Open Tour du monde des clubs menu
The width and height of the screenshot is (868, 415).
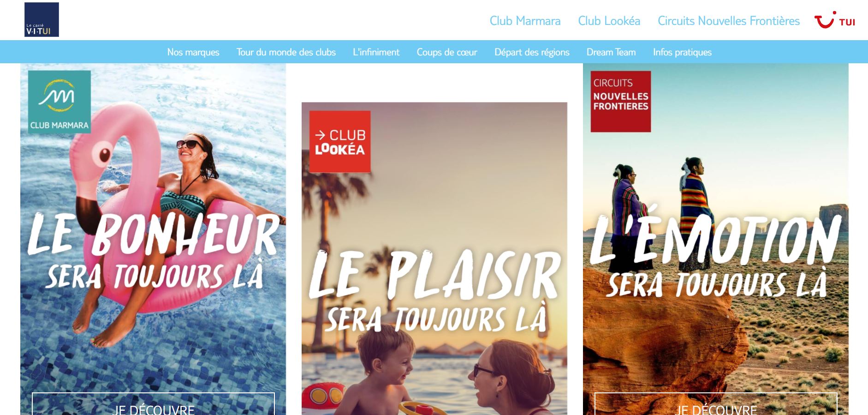[286, 52]
